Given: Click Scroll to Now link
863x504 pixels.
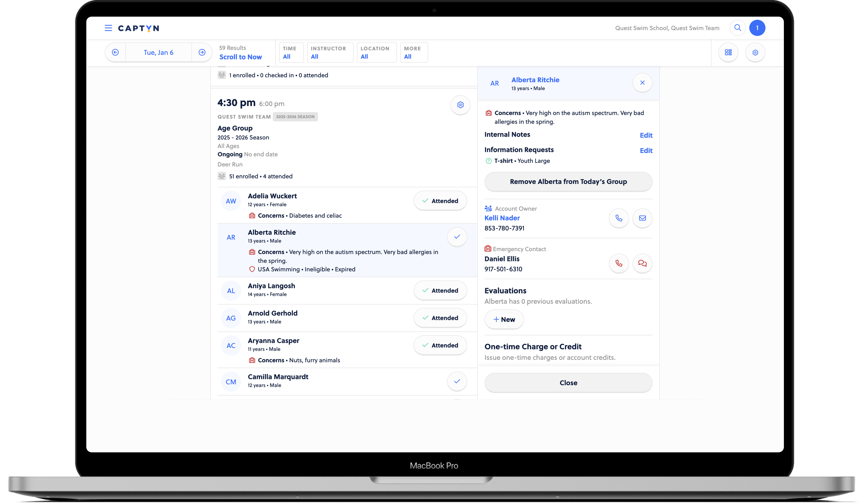Looking at the screenshot, I should [240, 57].
